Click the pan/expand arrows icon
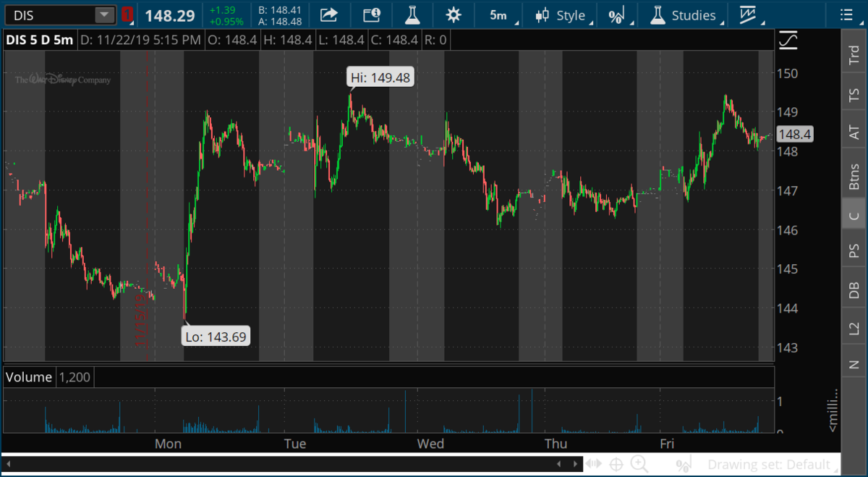The width and height of the screenshot is (868, 477). pyautogui.click(x=594, y=464)
